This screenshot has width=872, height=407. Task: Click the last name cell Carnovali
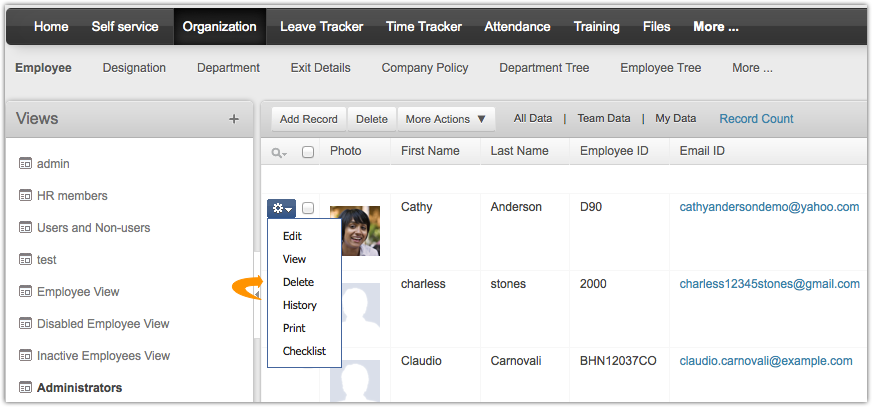517,361
